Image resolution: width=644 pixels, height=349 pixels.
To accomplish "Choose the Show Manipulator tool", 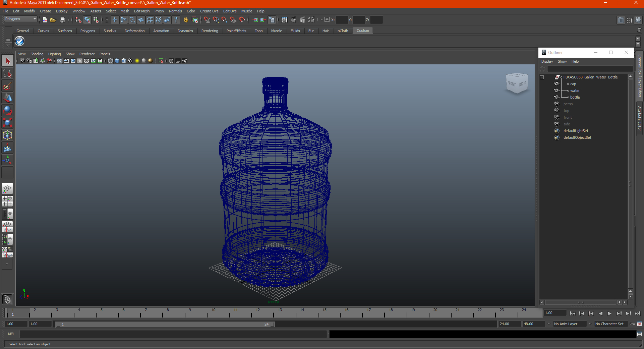I will (7, 160).
